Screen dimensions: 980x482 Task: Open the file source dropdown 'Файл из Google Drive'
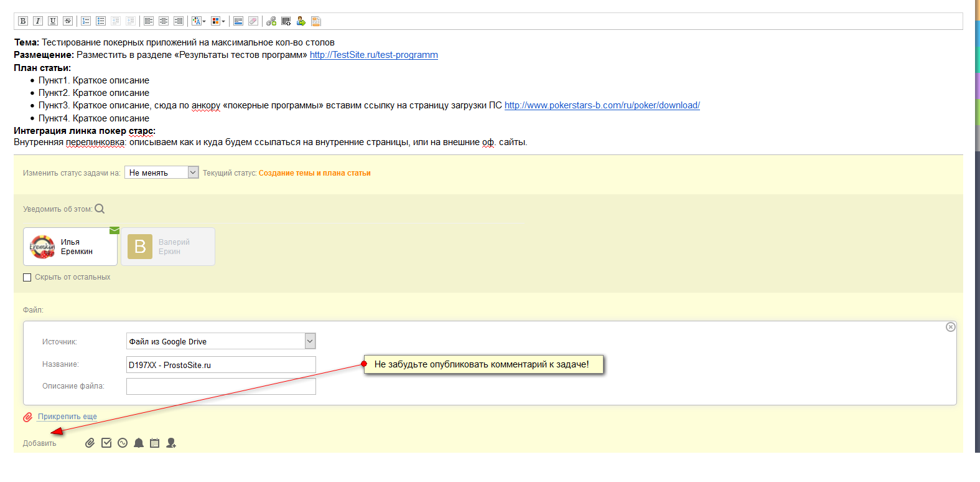221,341
